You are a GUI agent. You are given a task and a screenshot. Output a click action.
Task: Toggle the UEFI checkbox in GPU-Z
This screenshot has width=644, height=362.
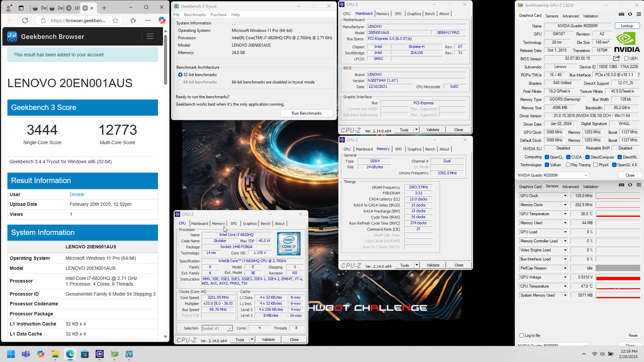[x=626, y=59]
